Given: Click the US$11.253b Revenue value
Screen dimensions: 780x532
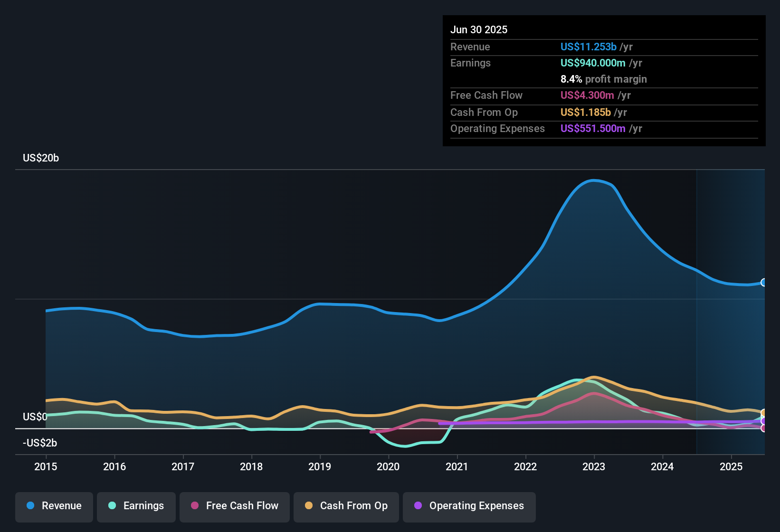Looking at the screenshot, I should [588, 47].
